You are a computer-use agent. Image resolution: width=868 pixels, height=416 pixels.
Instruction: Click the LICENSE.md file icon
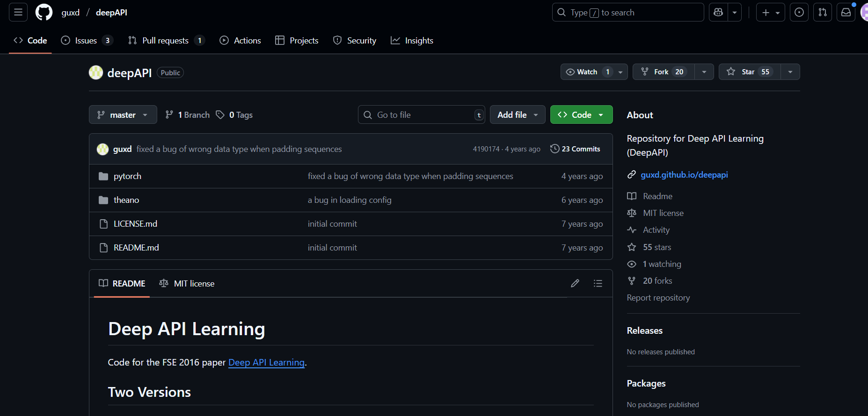tap(103, 224)
